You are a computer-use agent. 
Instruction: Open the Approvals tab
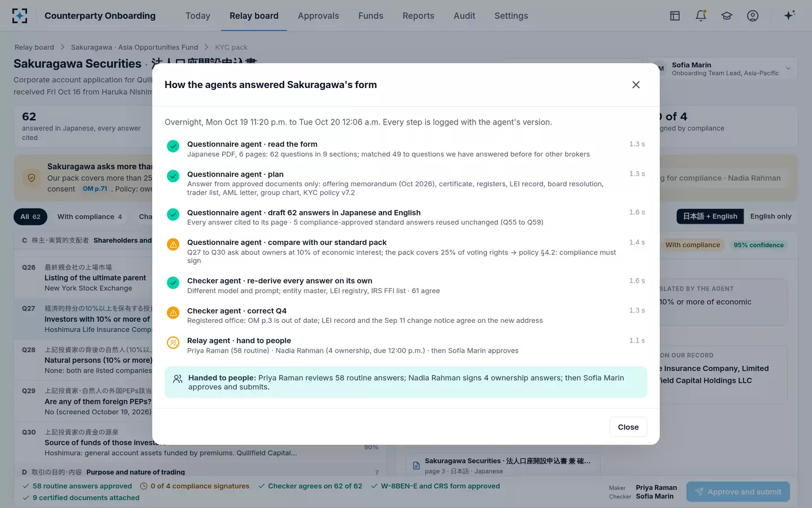click(319, 16)
